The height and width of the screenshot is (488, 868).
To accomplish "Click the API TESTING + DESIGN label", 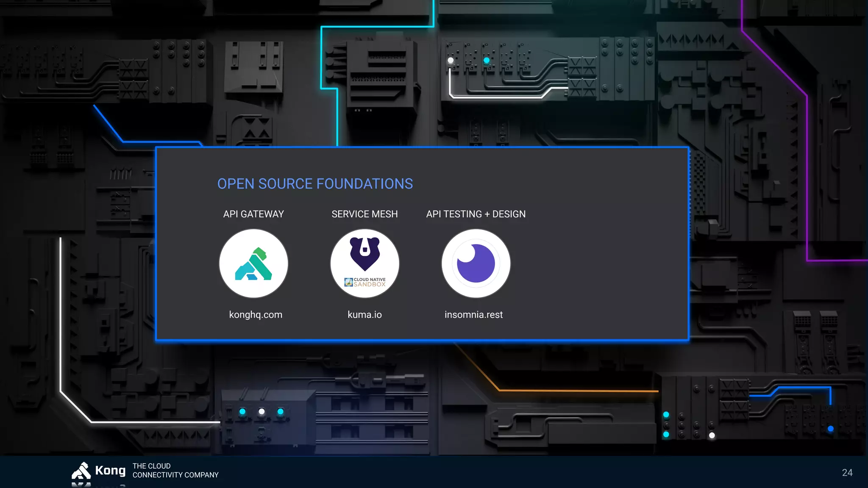I will pyautogui.click(x=476, y=214).
